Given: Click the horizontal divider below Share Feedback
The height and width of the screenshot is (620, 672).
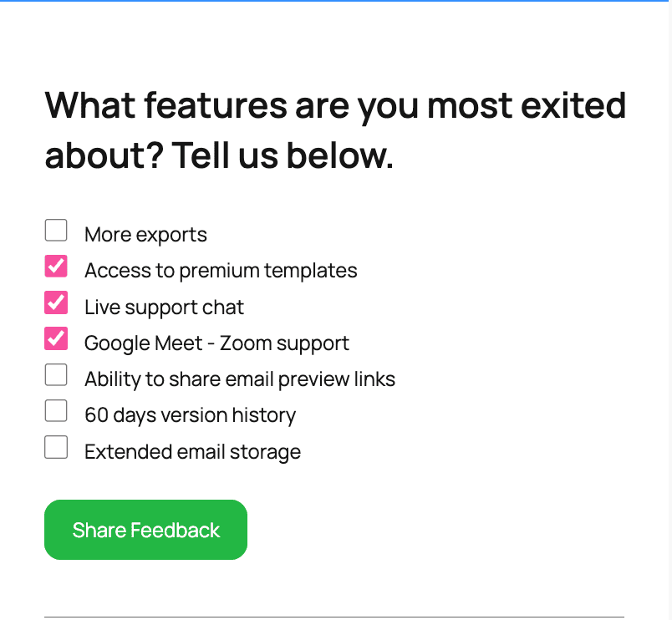Looking at the screenshot, I should tap(334, 617).
